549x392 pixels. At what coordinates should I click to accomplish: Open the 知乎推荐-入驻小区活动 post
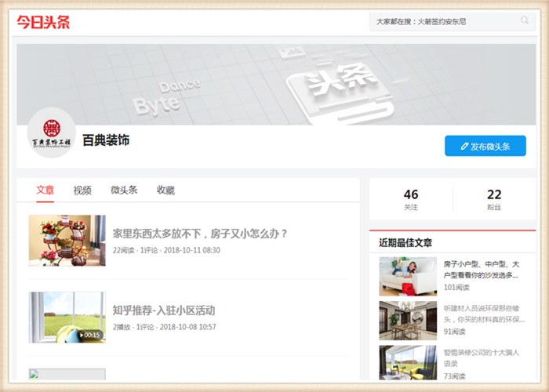point(163,310)
